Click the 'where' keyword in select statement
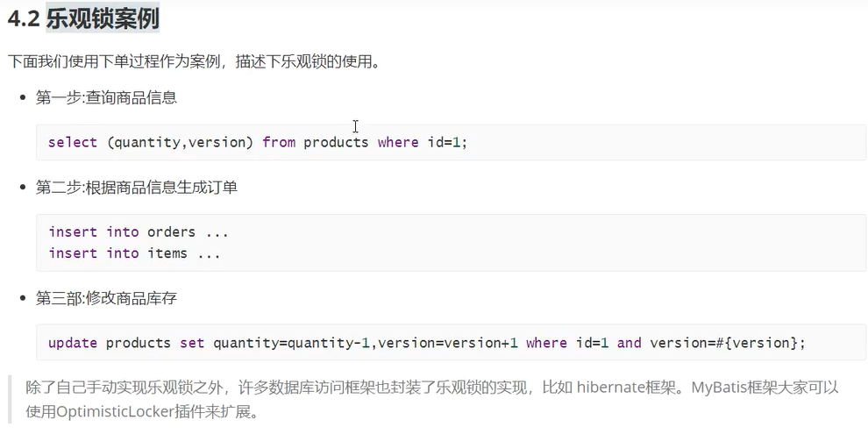868x434 pixels. click(x=398, y=142)
